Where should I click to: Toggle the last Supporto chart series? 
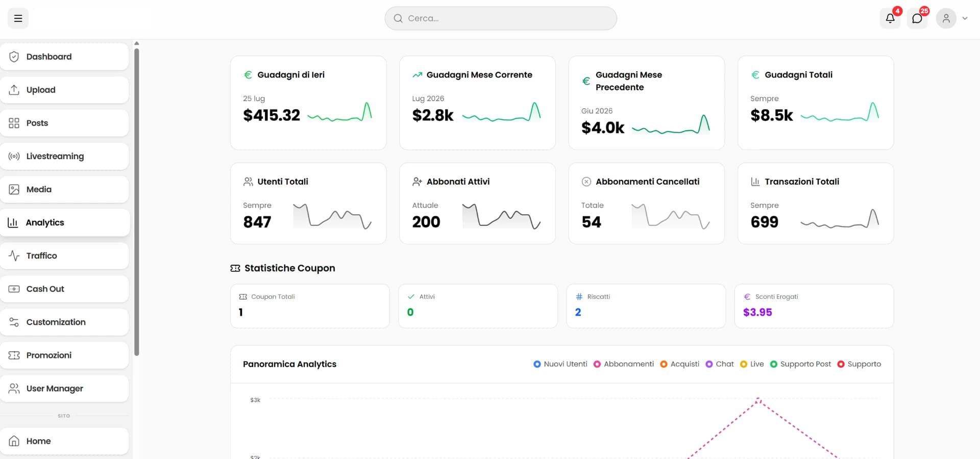860,364
